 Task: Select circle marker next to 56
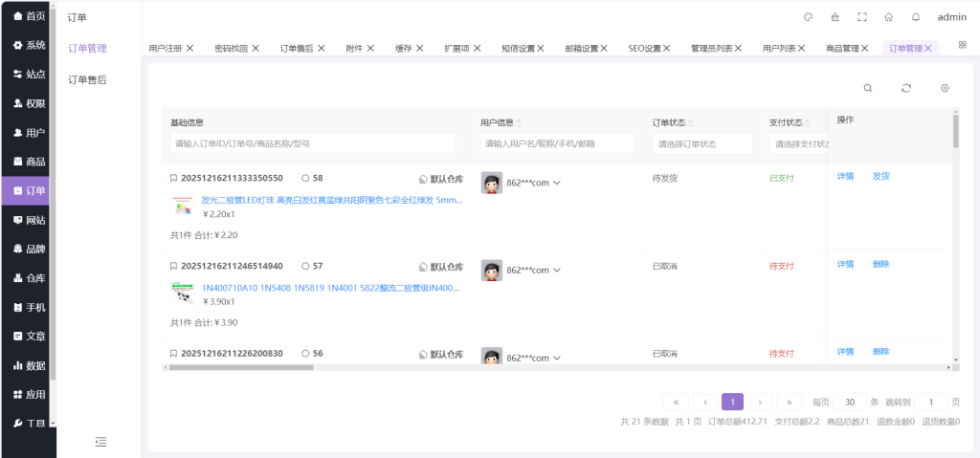305,354
